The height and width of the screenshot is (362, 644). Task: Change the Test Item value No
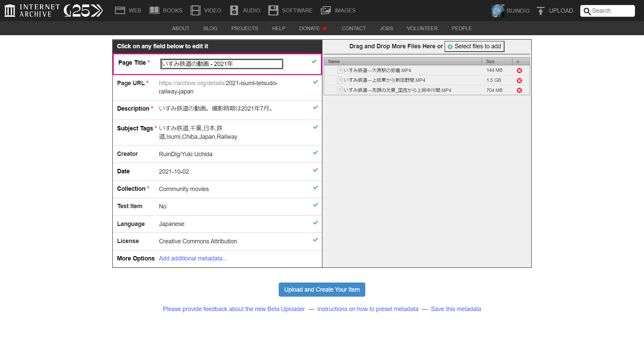pos(163,206)
